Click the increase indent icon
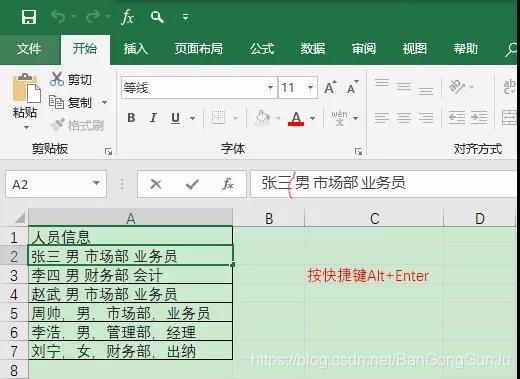This screenshot has height=379, width=520. click(479, 118)
